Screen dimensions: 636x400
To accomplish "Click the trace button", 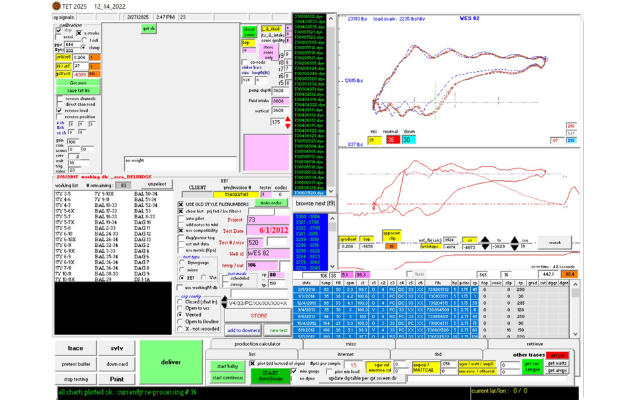I will pos(75,348).
